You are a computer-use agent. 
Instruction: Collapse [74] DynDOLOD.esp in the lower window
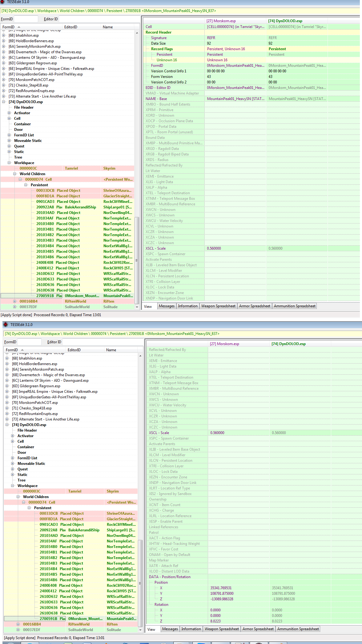pyautogui.click(x=7, y=425)
